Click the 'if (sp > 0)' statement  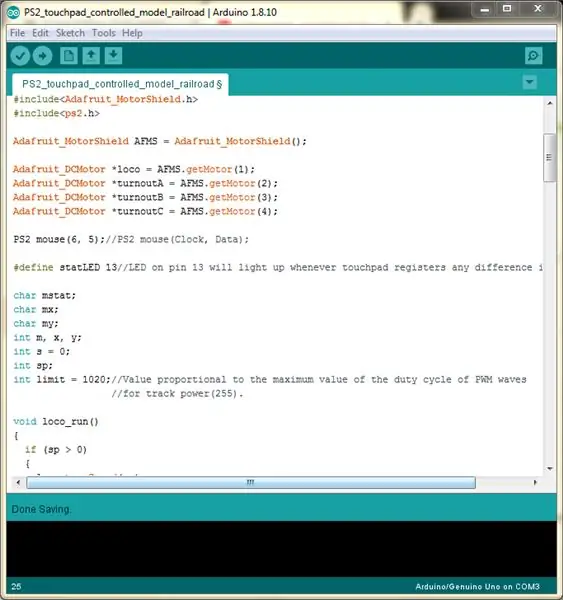56,450
